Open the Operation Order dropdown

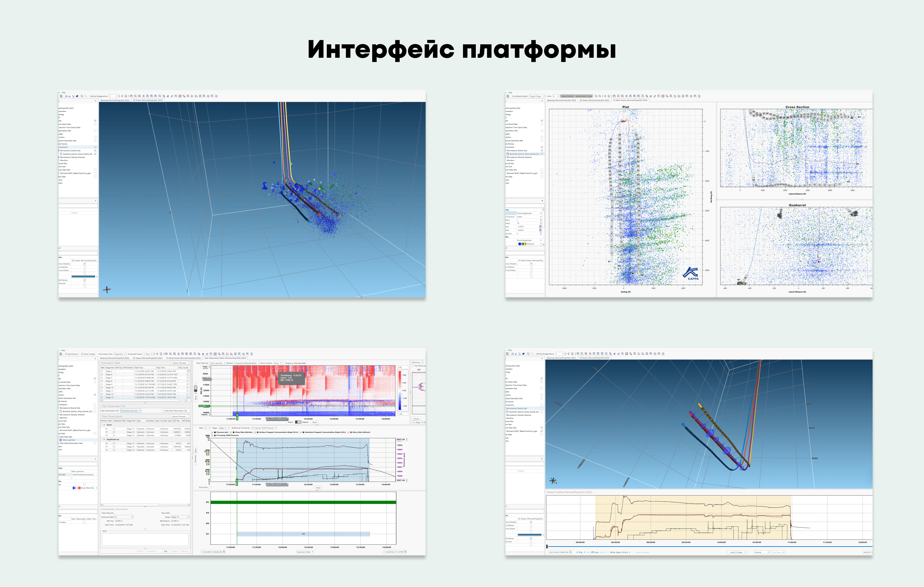pos(305,552)
